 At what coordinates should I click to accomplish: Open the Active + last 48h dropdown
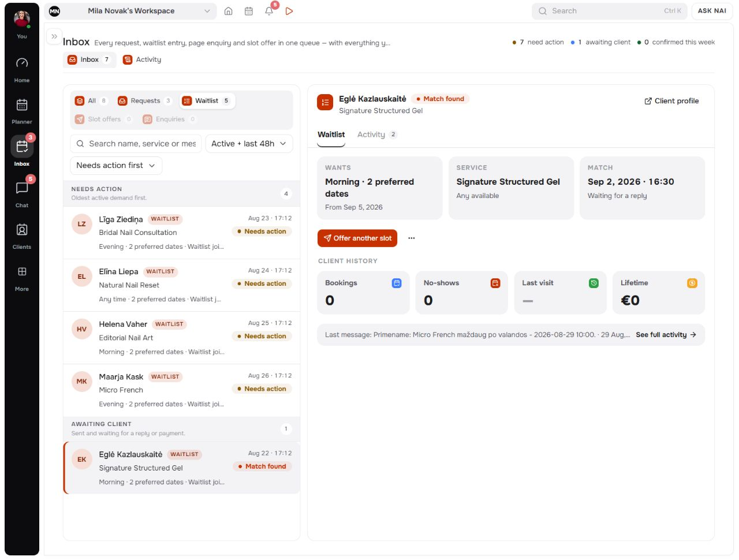click(249, 144)
